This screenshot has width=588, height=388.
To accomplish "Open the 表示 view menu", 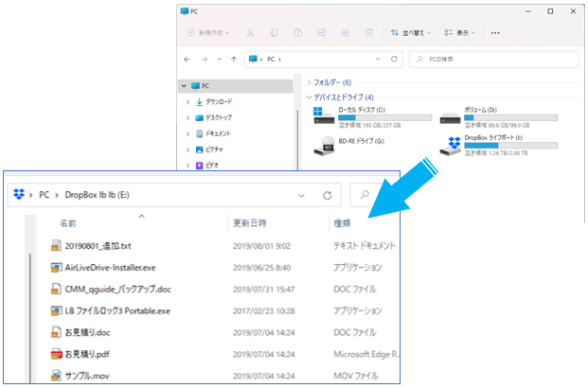I will [x=460, y=32].
